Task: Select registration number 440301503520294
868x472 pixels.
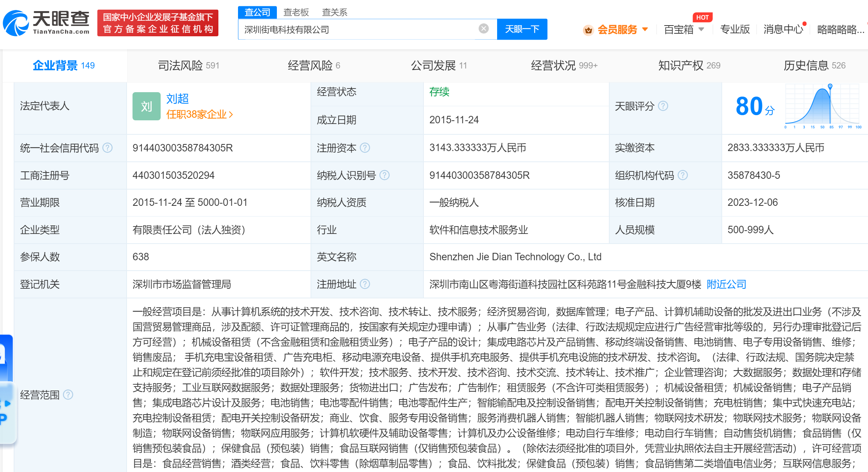Action: pos(173,175)
